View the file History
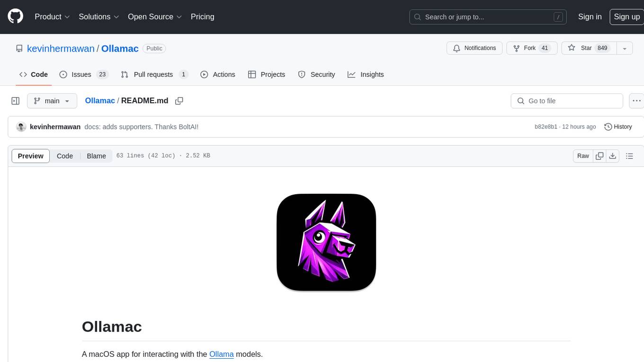Image resolution: width=644 pixels, height=362 pixels. [618, 127]
